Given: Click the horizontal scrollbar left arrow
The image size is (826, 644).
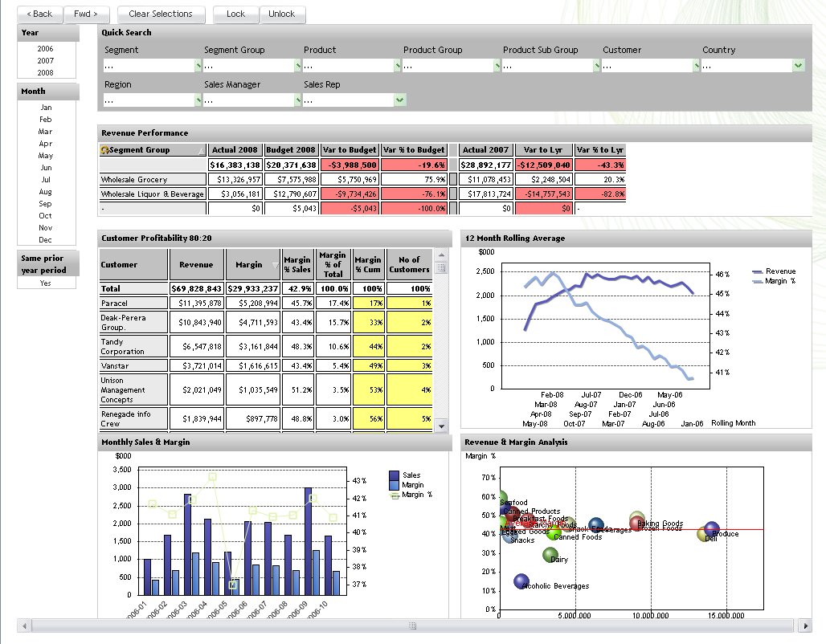Looking at the screenshot, I should tap(23, 626).
